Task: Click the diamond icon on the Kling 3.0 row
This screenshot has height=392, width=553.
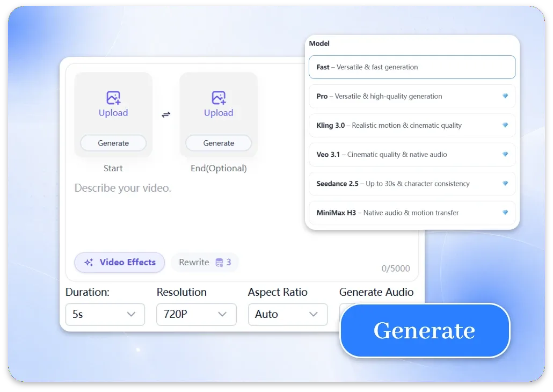Action: click(505, 125)
